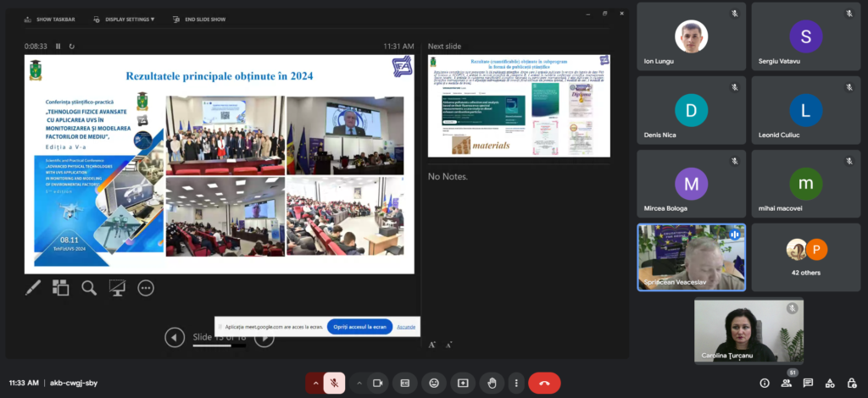This screenshot has width=868, height=398.
Task: Open more slideshow options ellipsis
Action: coord(146,288)
